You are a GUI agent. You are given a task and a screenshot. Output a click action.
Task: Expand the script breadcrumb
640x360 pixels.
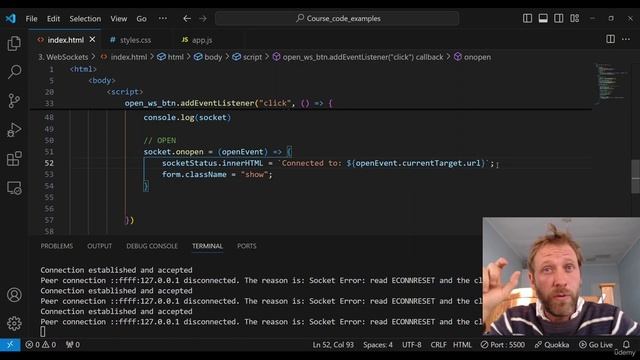click(x=247, y=57)
